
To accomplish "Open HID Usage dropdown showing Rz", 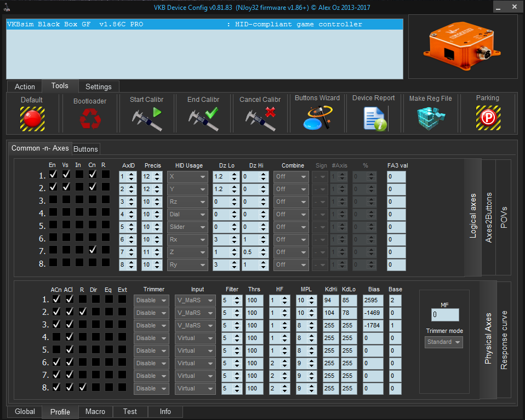I will [x=187, y=202].
